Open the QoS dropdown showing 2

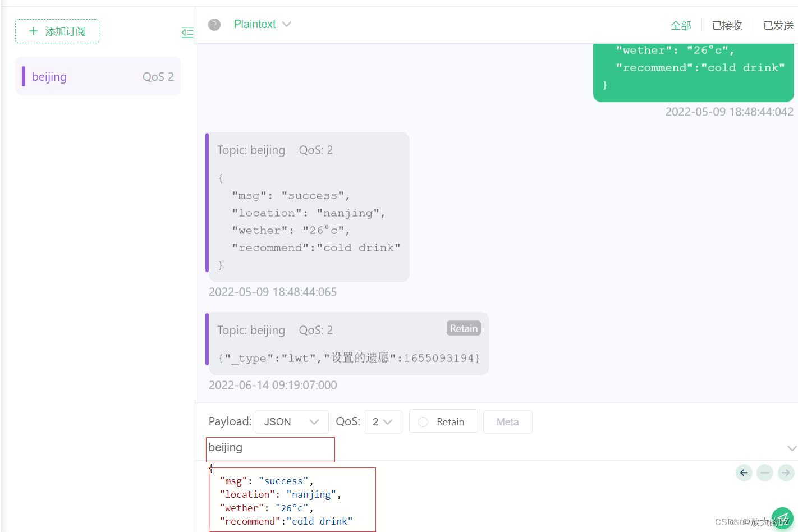383,421
